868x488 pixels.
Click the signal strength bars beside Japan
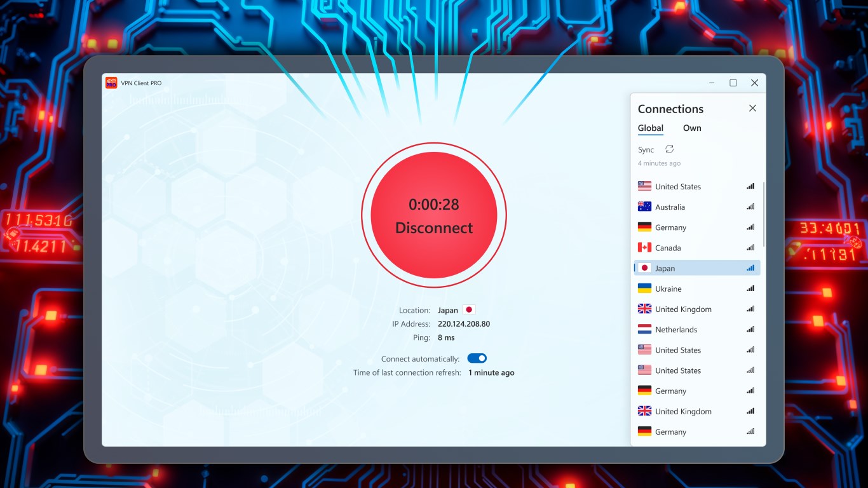[x=750, y=268]
